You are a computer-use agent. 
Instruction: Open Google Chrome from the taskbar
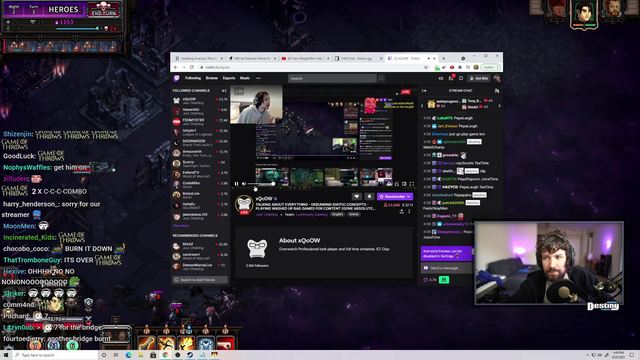165,355
